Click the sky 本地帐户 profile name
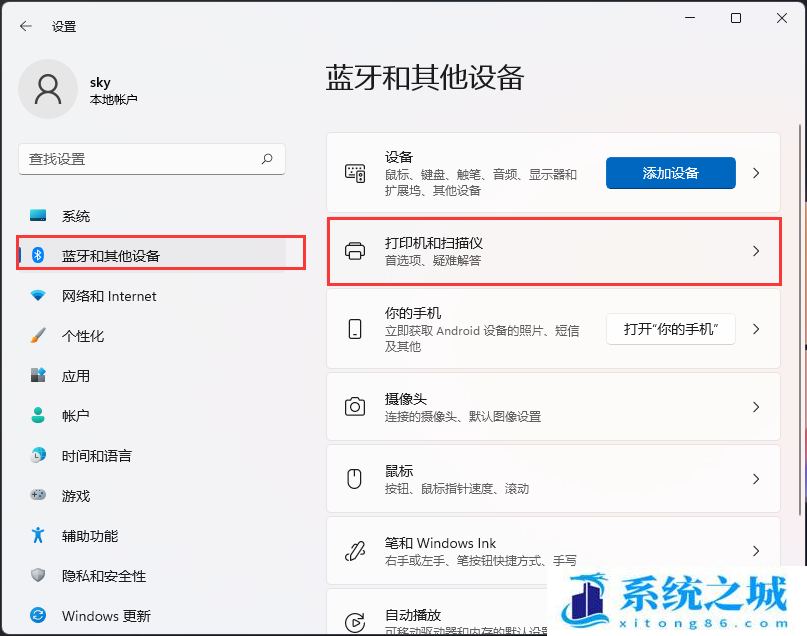The height and width of the screenshot is (636, 807). coord(113,90)
